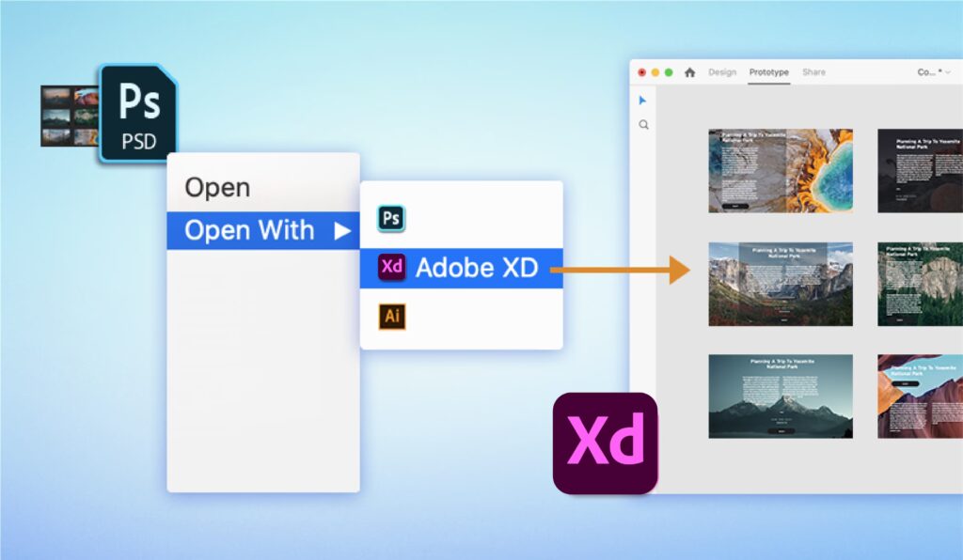The image size is (963, 560).
Task: Click the photo grid thumbnail behind PSD icon
Action: 68,116
